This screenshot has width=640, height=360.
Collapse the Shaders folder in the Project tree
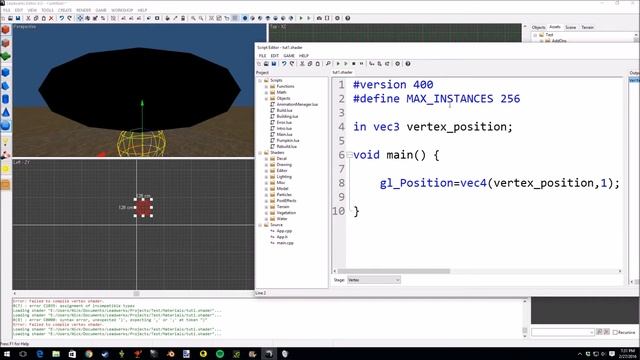(x=260, y=153)
